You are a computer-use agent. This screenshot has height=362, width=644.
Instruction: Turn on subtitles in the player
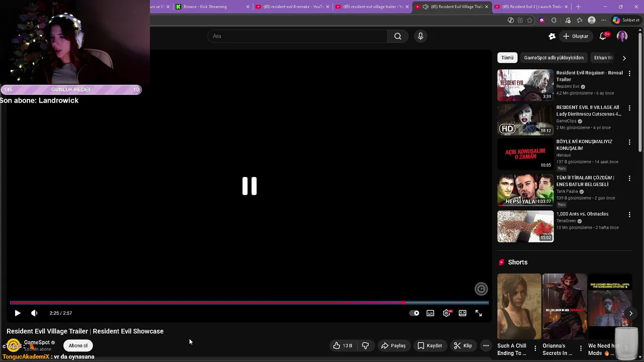coord(430,313)
